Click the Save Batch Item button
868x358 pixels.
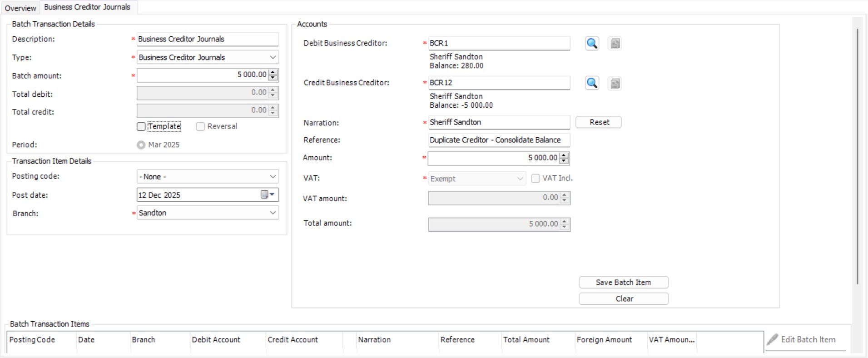click(x=624, y=283)
